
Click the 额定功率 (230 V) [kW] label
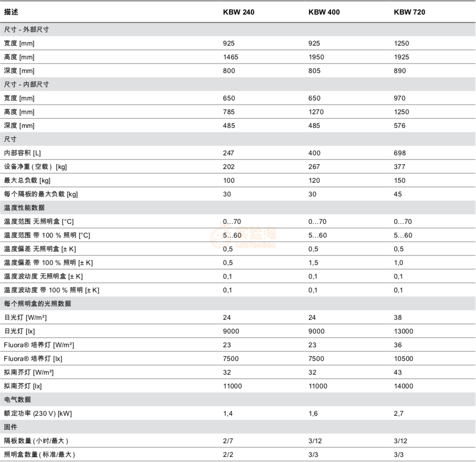(x=38, y=414)
